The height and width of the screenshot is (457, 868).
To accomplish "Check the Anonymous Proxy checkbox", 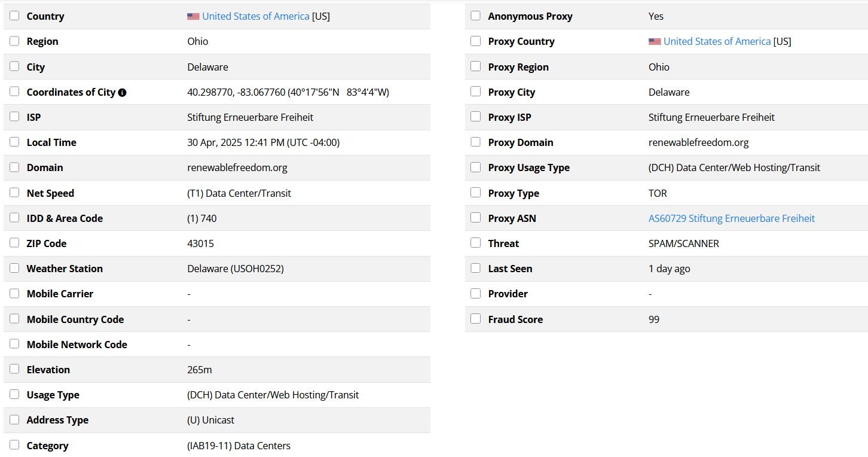I will [476, 16].
